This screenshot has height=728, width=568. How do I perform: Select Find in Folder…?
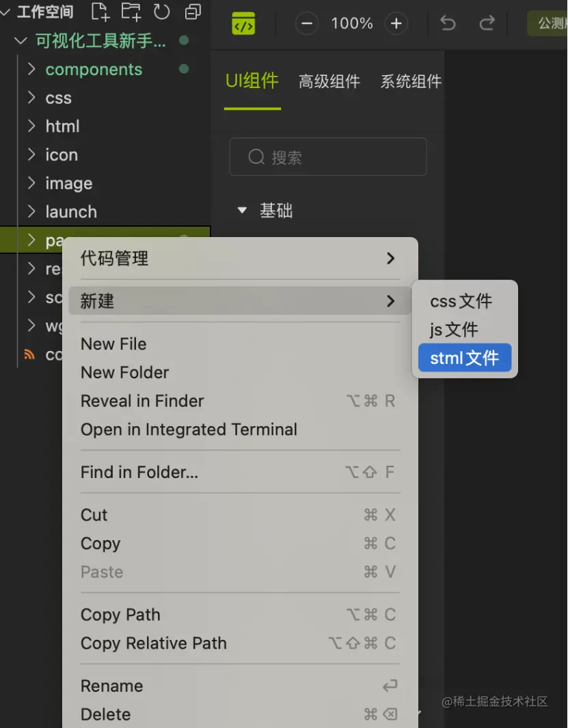tap(240, 472)
